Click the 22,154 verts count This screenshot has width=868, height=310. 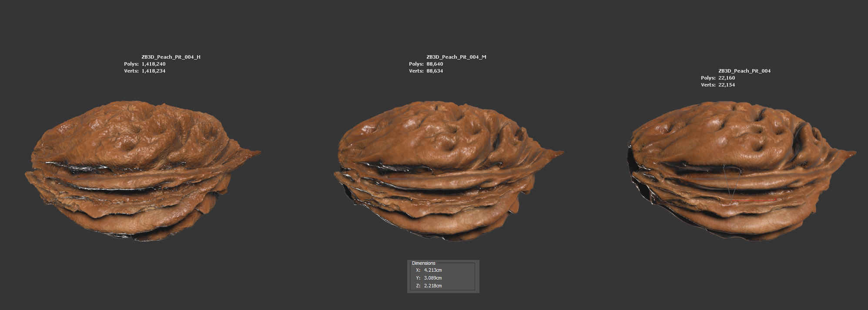(727, 85)
